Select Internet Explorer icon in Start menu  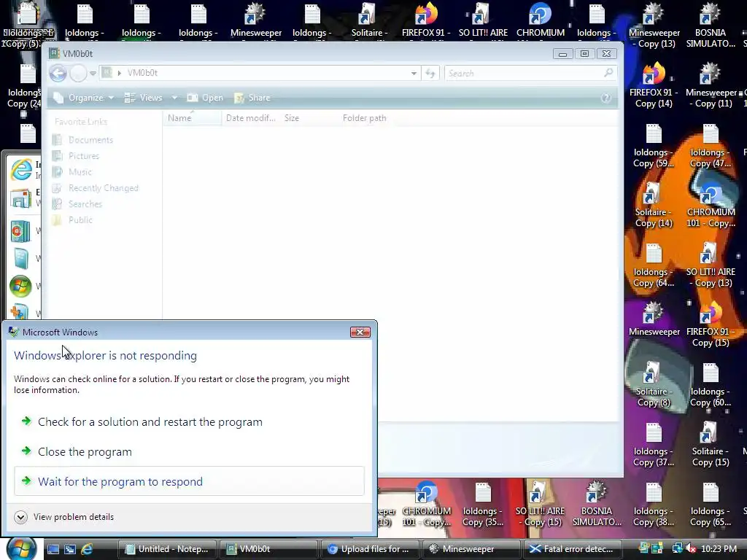click(x=21, y=170)
